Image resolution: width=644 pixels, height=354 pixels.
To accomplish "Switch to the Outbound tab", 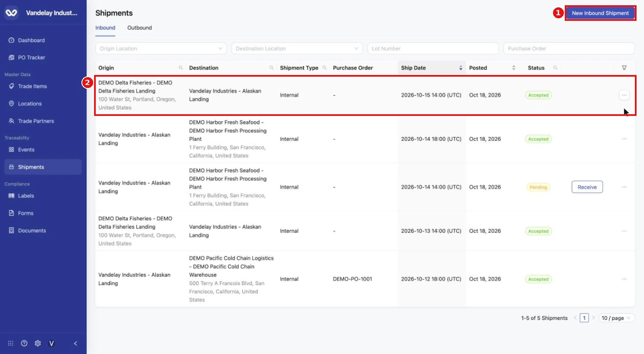I will click(140, 28).
